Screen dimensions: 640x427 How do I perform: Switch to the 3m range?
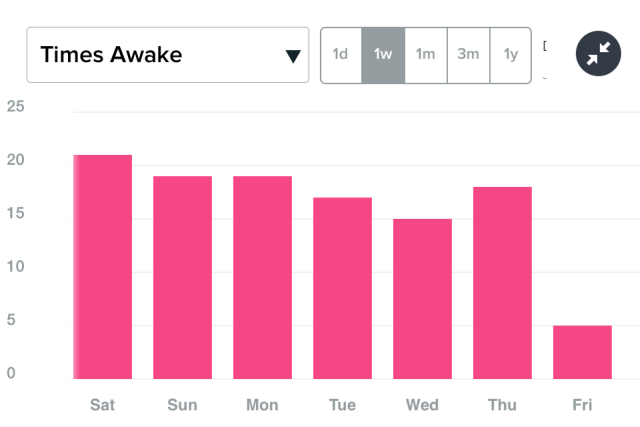click(468, 55)
